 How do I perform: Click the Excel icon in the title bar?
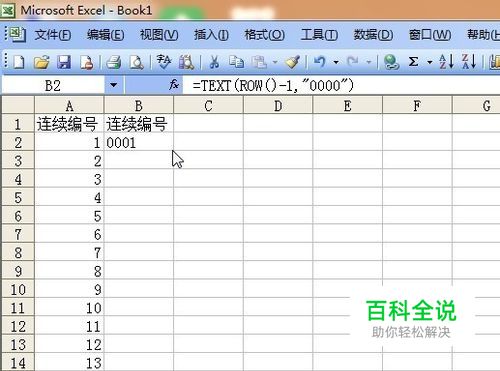pyautogui.click(x=7, y=10)
